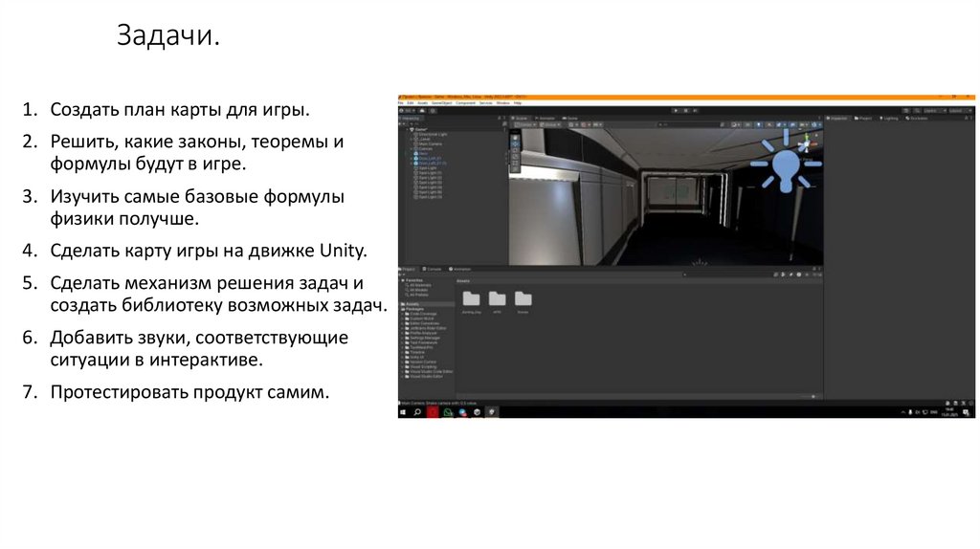The width and height of the screenshot is (980, 549).
Task: Toggle scene audio in the Scene view
Action: (768, 125)
